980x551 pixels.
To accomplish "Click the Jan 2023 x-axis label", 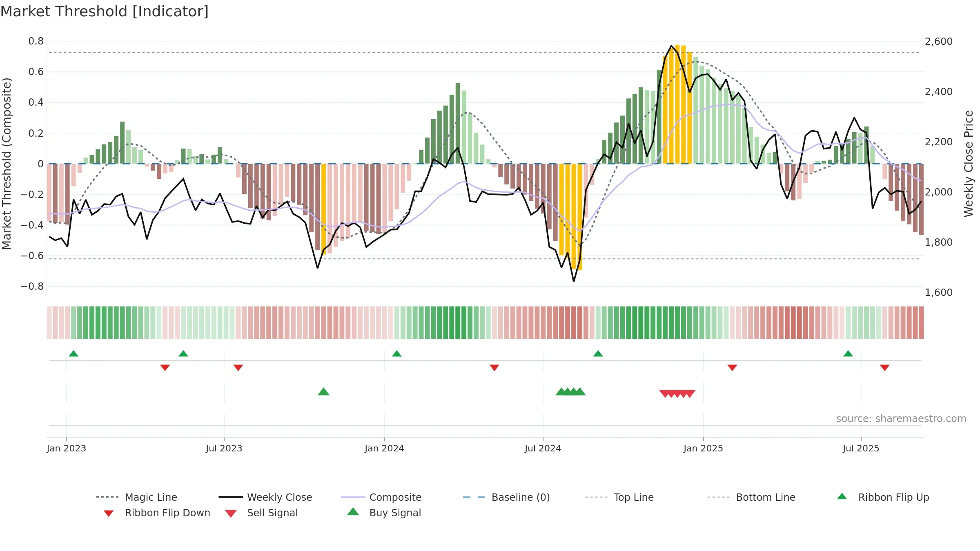I will (x=67, y=448).
